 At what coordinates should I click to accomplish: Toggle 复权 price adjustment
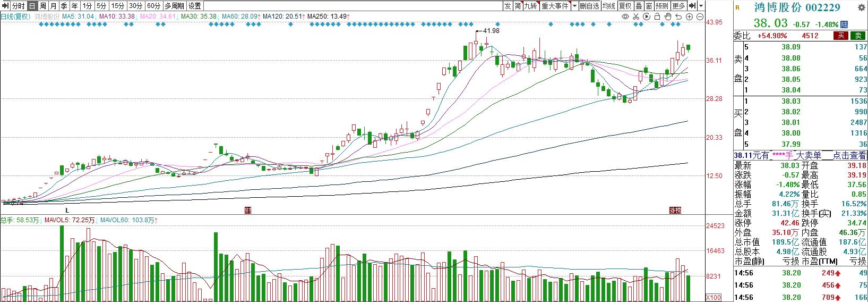(x=625, y=6)
